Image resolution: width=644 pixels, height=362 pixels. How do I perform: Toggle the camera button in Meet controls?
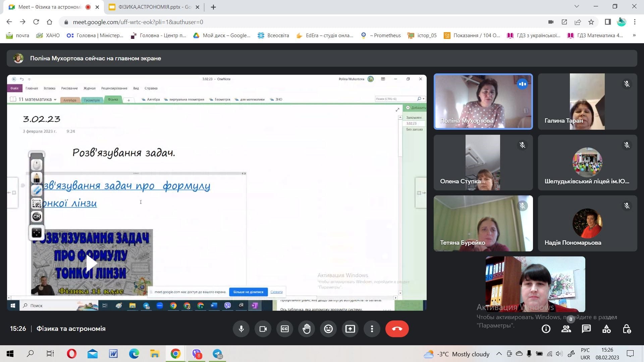[263, 329]
